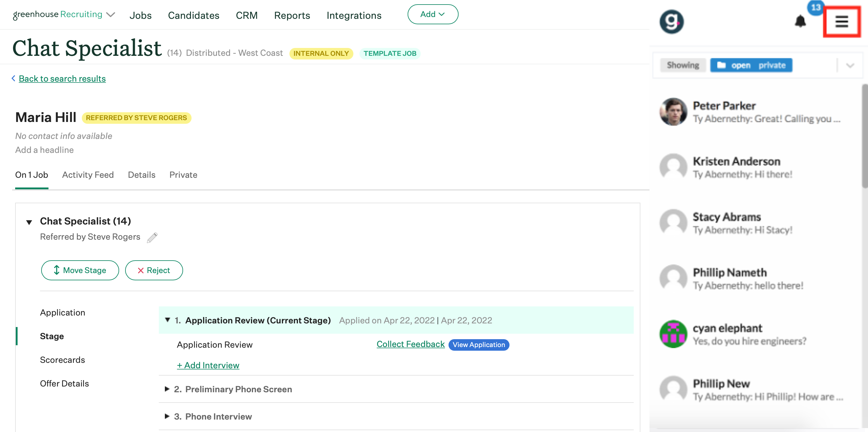Click the View Application button

(479, 344)
